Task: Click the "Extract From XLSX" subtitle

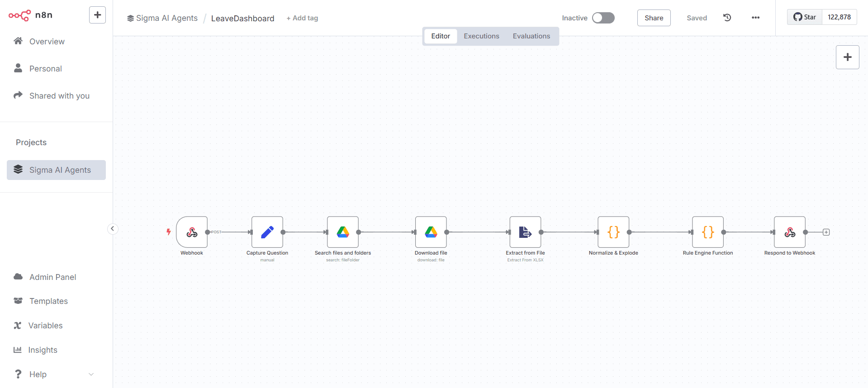Action: [x=525, y=260]
